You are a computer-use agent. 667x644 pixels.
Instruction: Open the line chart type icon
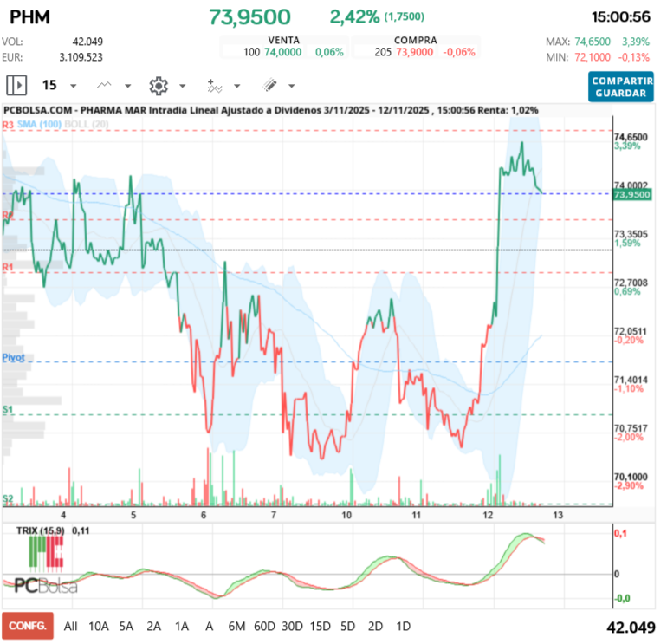tap(104, 86)
